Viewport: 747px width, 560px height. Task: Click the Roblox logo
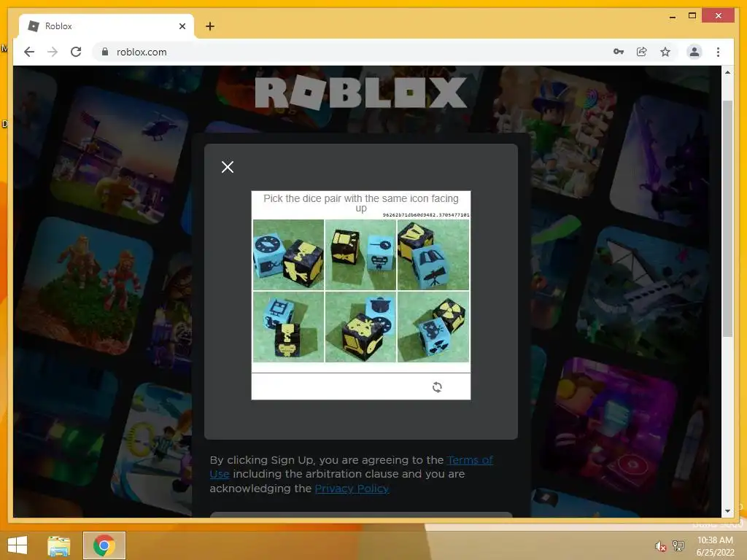pyautogui.click(x=360, y=93)
